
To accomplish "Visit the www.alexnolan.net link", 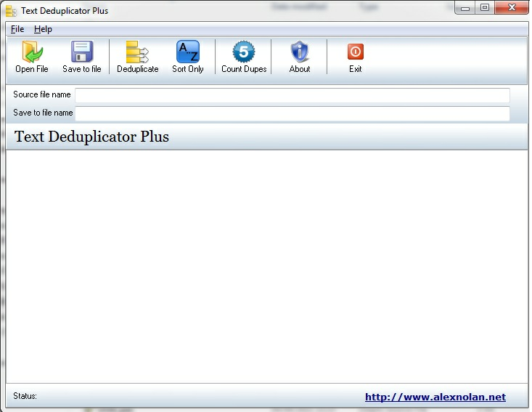I will coord(435,397).
